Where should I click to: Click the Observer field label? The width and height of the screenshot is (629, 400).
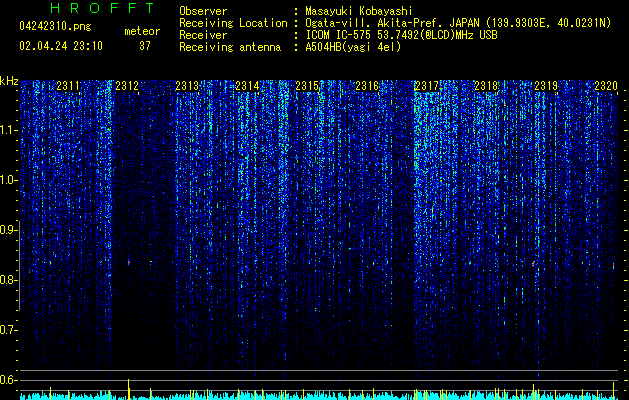[203, 11]
